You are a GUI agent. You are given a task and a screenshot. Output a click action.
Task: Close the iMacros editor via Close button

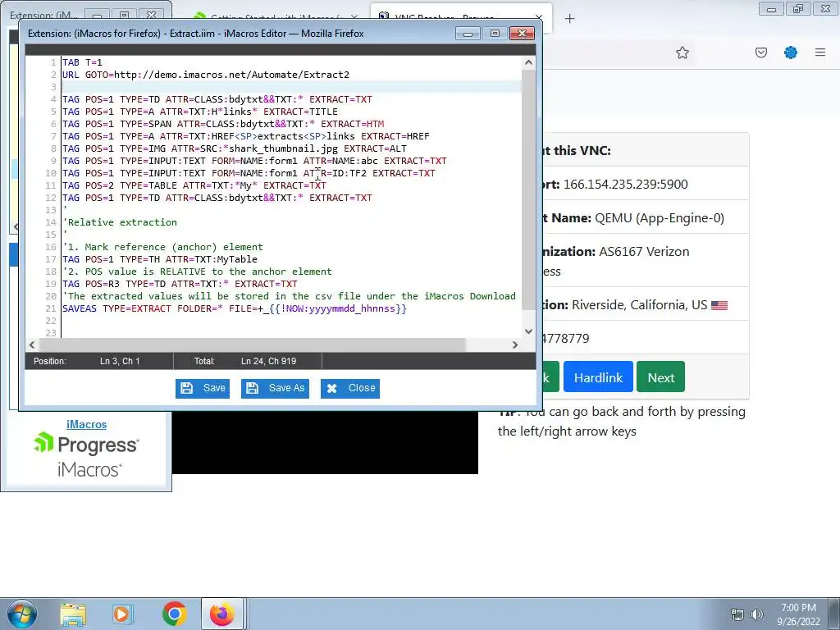[x=350, y=388]
